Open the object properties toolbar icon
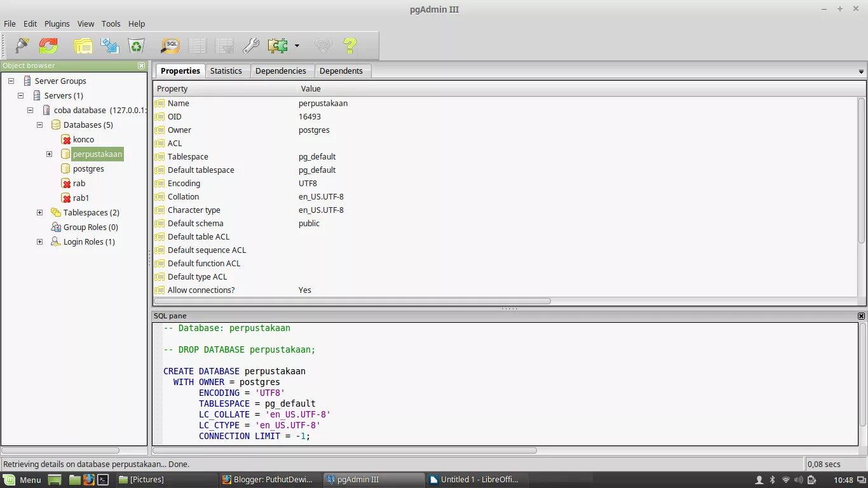Screen dimensions: 868x488 pyautogui.click(x=83, y=45)
